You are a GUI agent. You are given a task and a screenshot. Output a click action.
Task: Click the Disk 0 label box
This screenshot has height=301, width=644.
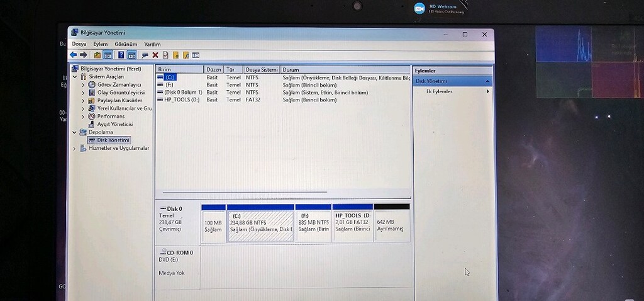[178, 222]
